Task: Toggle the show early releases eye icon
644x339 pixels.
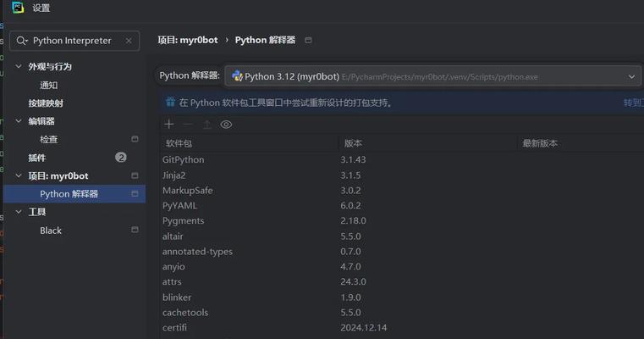Action: coord(226,125)
